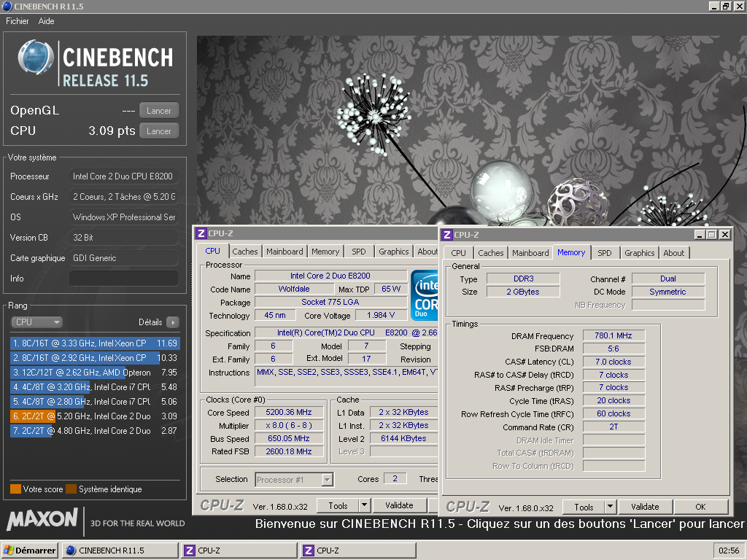Click OK in right CPU-Z window
This screenshot has width=747, height=560.
click(700, 507)
